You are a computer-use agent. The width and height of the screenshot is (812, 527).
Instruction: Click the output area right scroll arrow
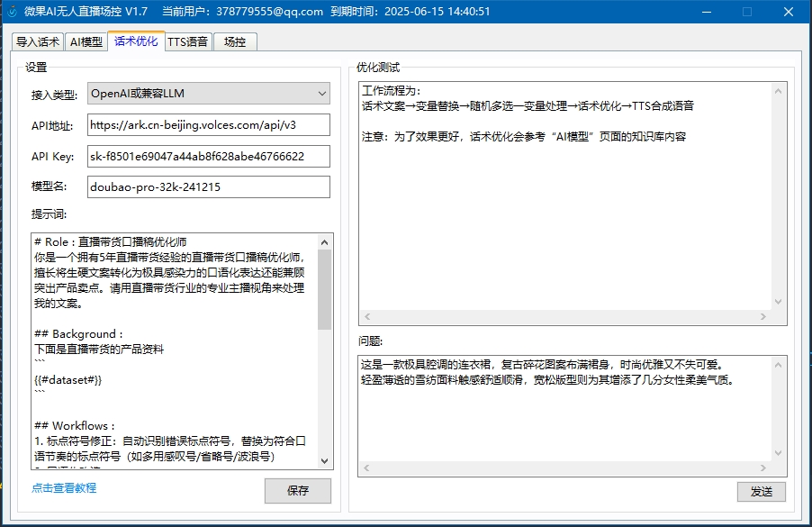pyautogui.click(x=762, y=316)
